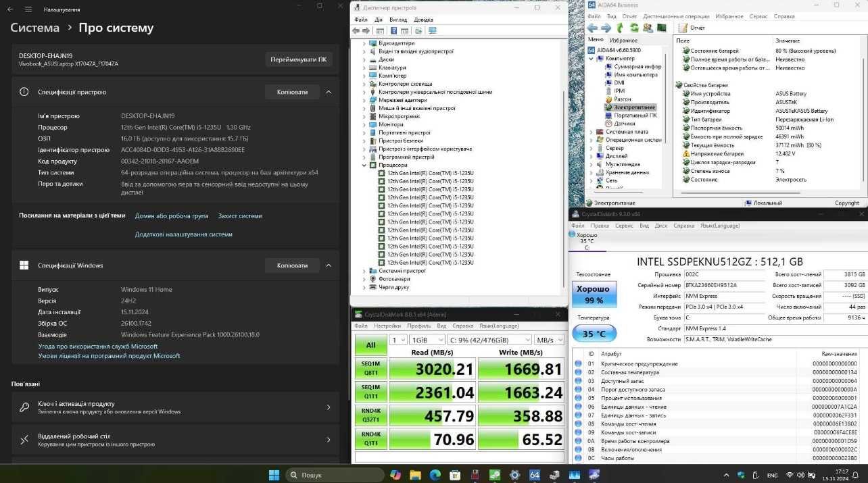Collapse the Специфікації пристрою section

(329, 92)
